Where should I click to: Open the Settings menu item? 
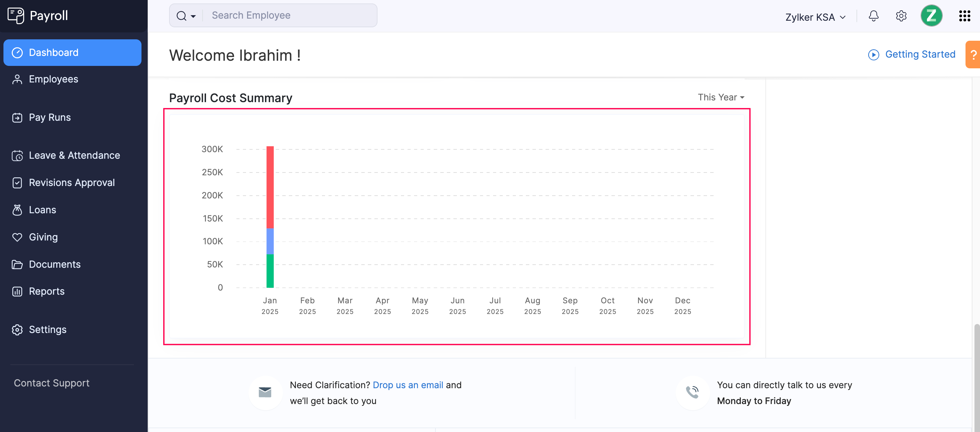pyautogui.click(x=48, y=328)
